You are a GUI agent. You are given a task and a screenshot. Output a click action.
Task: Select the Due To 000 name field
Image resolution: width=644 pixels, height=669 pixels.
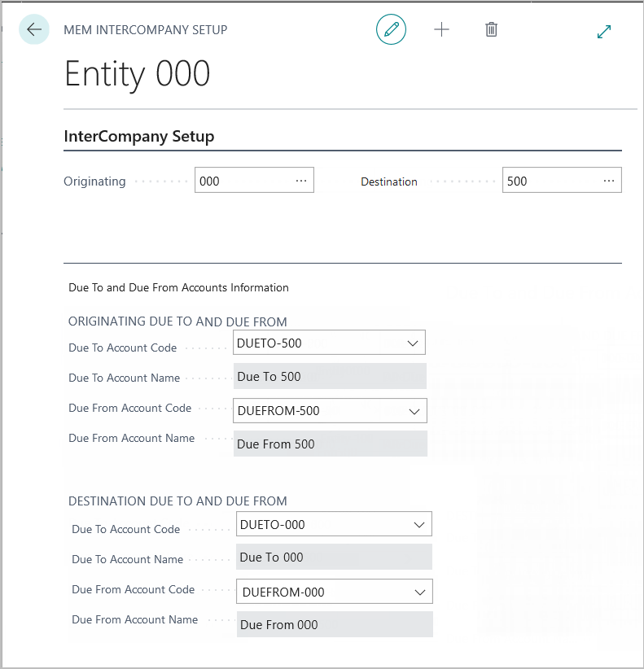pyautogui.click(x=334, y=557)
